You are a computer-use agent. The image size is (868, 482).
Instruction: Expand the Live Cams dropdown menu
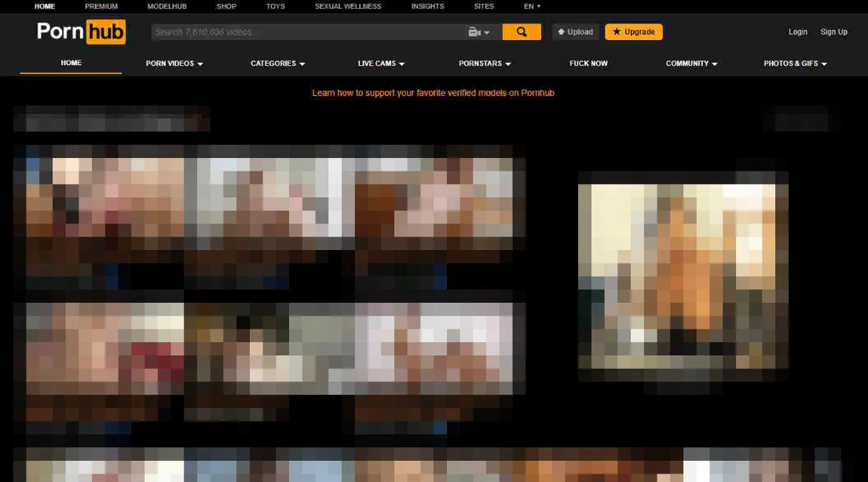[x=381, y=64]
